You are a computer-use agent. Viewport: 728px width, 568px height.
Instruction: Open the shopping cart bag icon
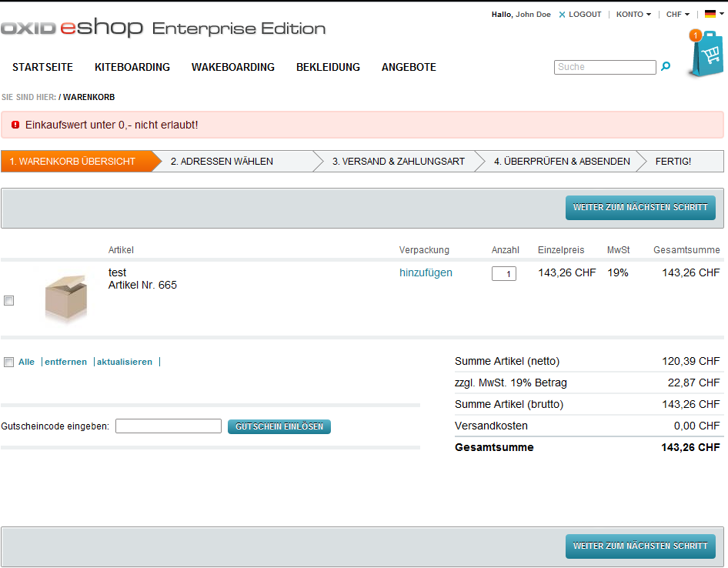click(706, 55)
